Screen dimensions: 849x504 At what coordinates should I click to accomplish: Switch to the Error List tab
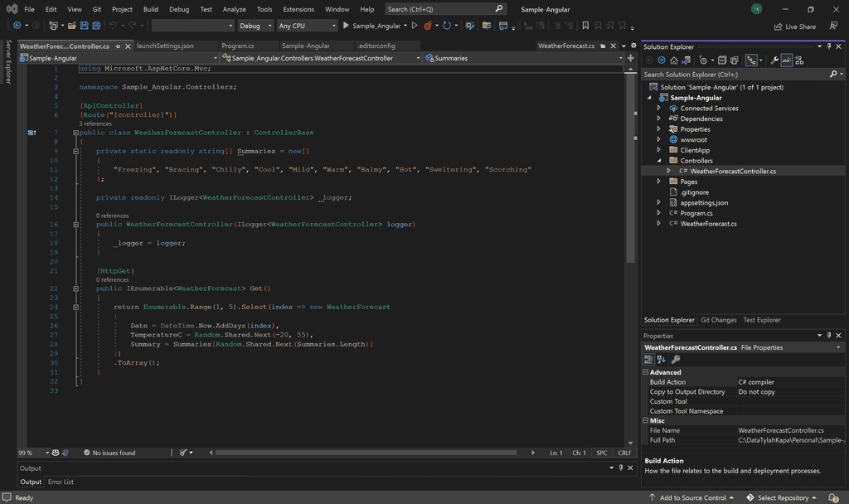(x=61, y=482)
